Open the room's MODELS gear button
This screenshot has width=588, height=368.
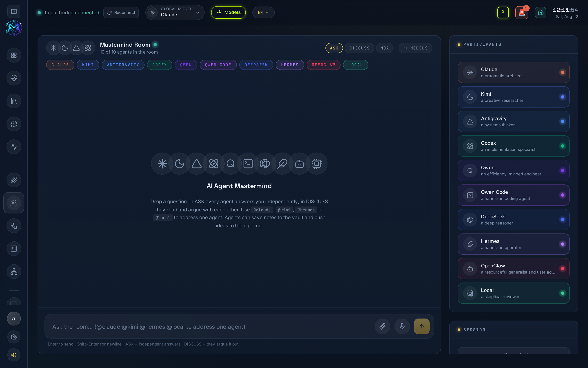[x=415, y=48]
